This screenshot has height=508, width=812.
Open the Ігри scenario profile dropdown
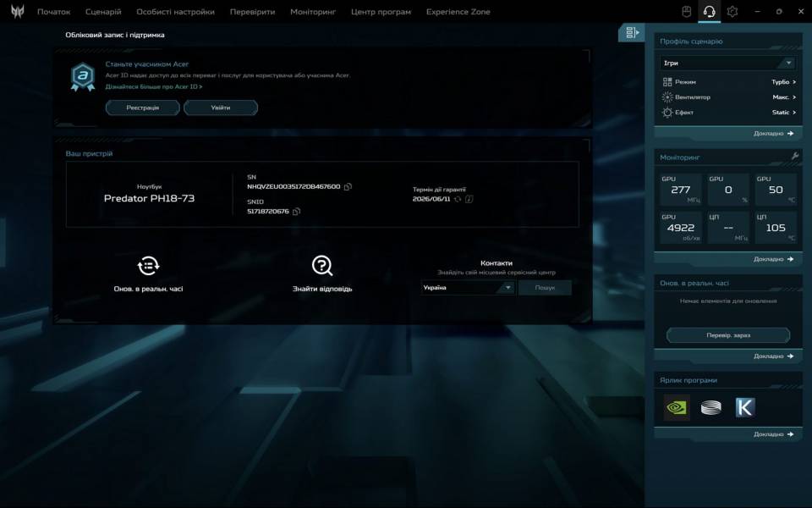coord(727,63)
